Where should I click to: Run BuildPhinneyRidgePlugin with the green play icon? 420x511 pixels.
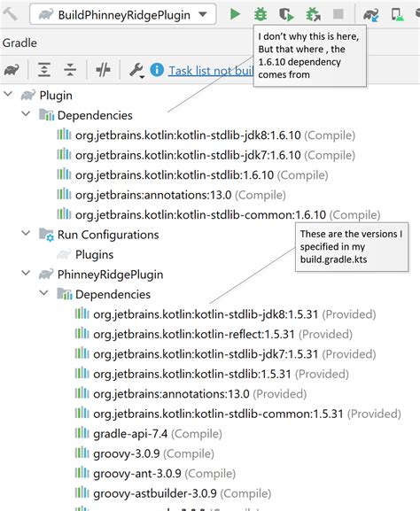click(x=235, y=14)
